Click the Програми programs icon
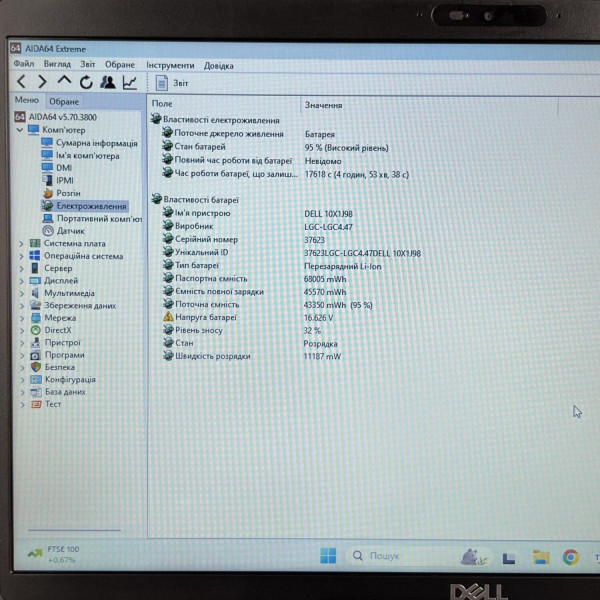The image size is (600, 600). coord(36,355)
